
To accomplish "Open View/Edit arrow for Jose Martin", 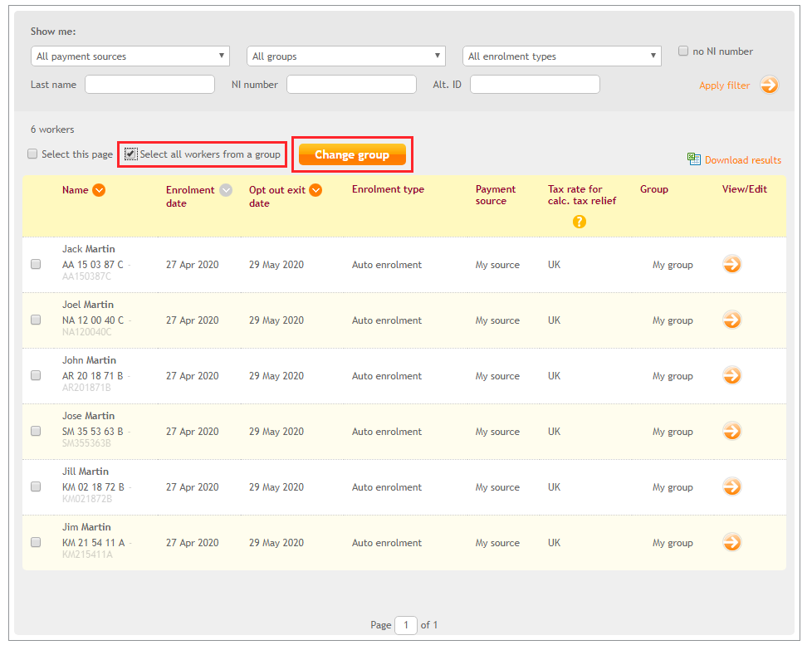I will (732, 431).
